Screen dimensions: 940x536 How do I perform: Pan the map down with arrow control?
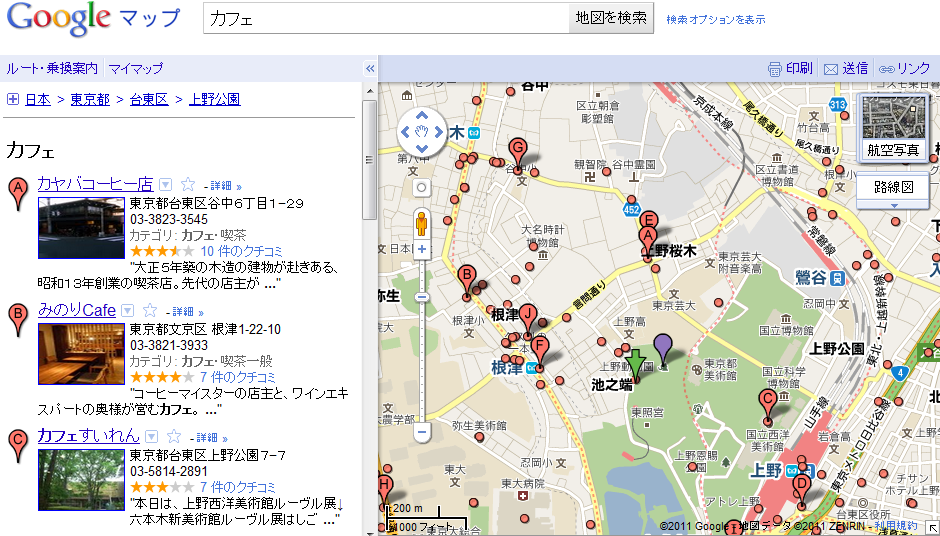pyautogui.click(x=422, y=148)
